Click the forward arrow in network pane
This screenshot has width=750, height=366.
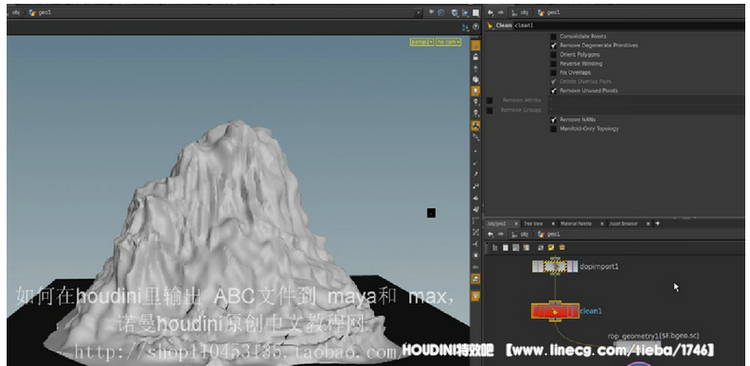point(501,234)
